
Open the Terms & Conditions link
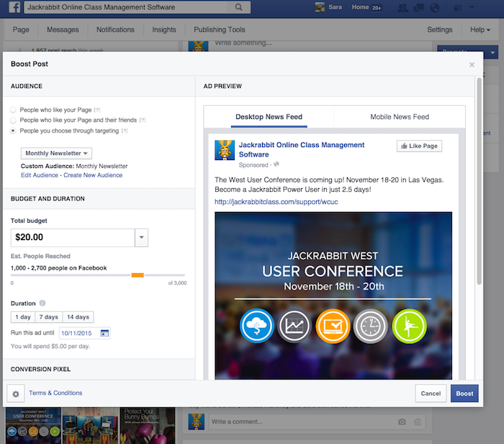click(x=55, y=393)
